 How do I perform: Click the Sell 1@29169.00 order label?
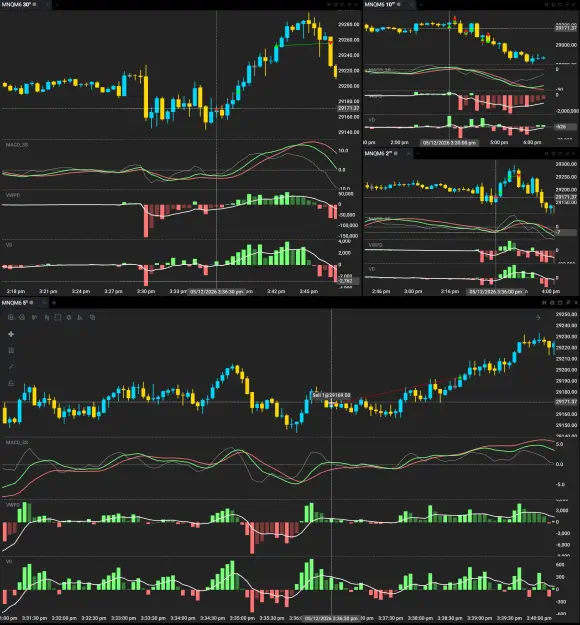click(331, 395)
